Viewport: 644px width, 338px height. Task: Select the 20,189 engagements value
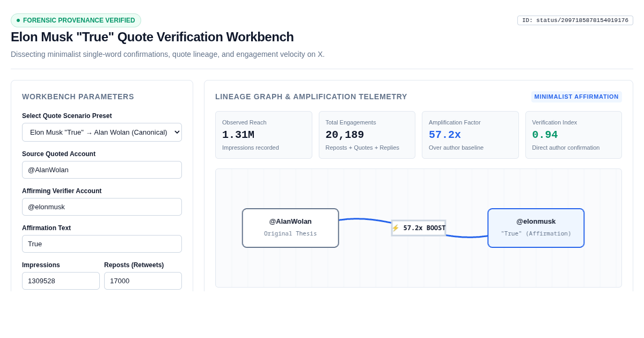pos(345,135)
